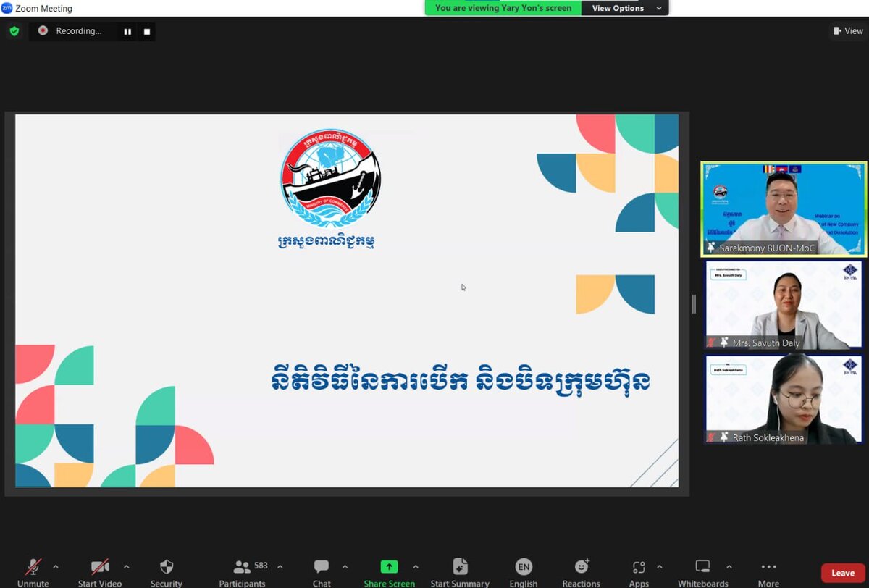This screenshot has width=869, height=588.
Task: Expand chevron next to Participants
Action: point(280,566)
